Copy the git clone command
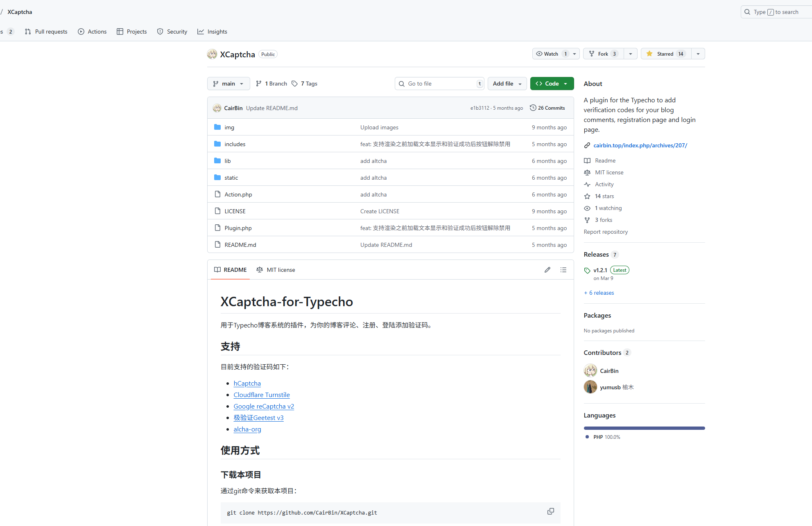 click(550, 511)
